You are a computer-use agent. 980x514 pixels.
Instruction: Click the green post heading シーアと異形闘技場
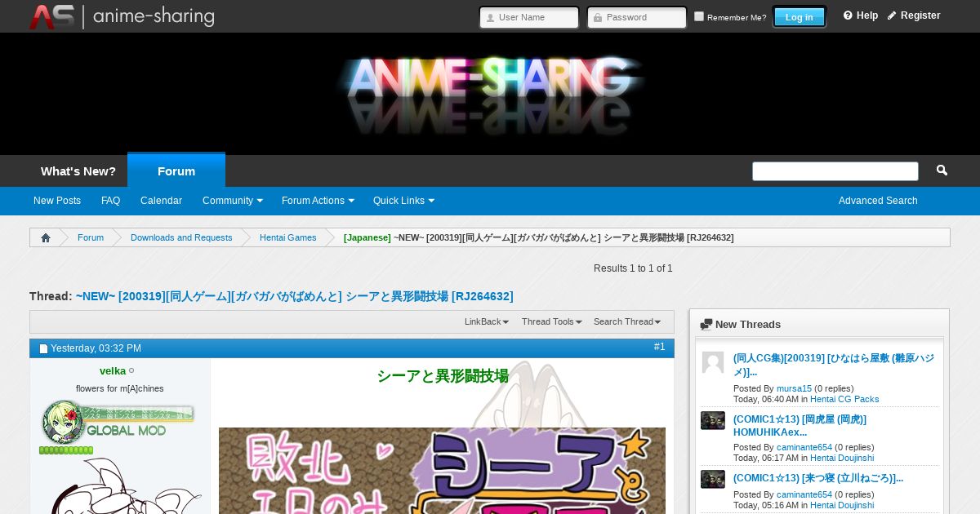tap(443, 376)
